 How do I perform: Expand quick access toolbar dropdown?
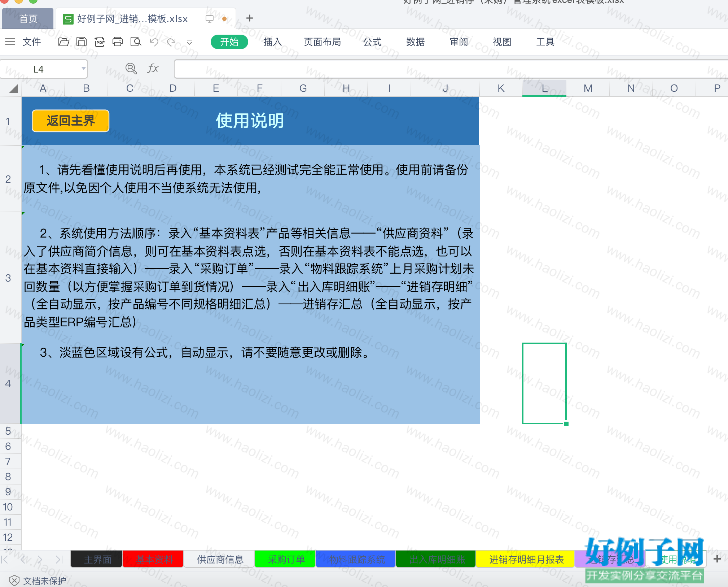pos(189,42)
